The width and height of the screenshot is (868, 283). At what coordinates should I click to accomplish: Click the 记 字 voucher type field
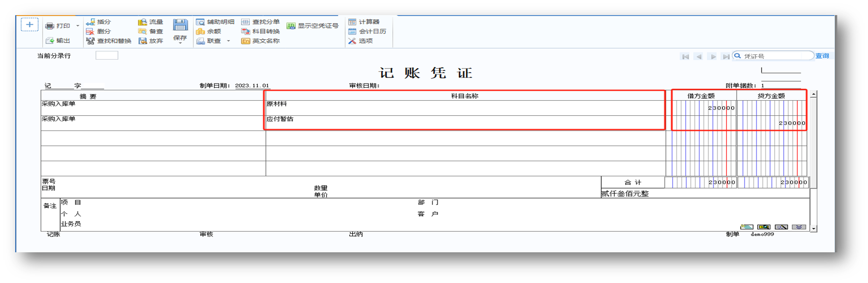pos(74,86)
